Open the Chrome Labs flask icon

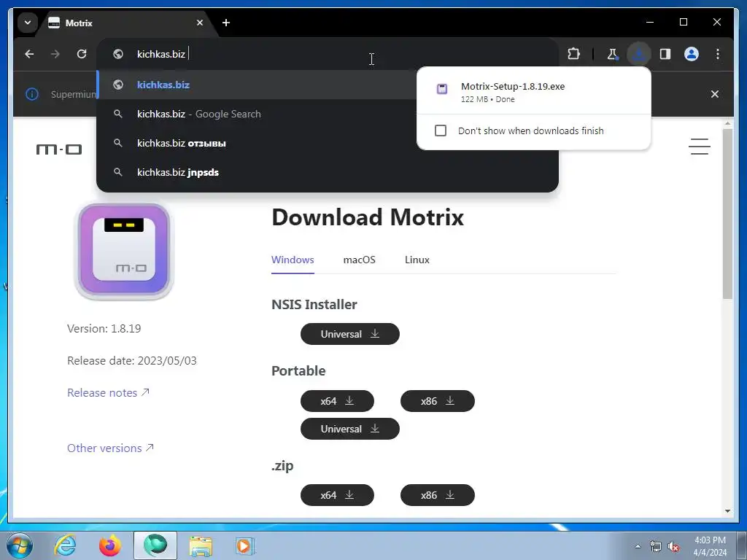(612, 54)
